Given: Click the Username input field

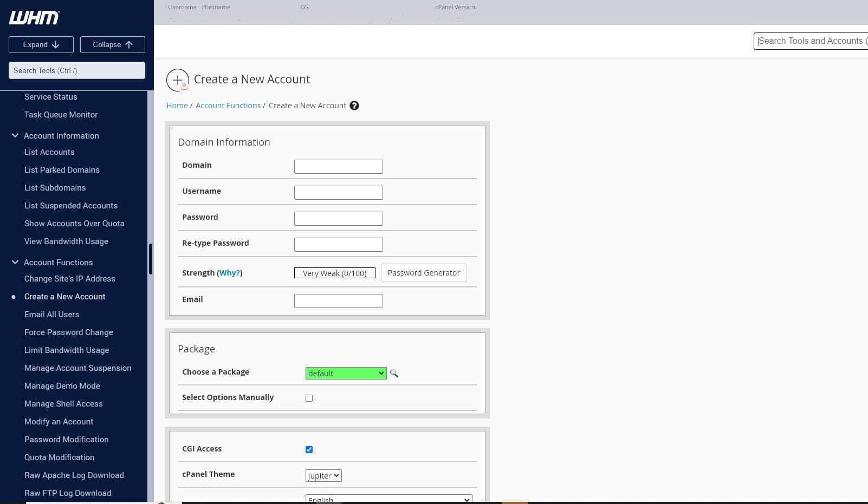Looking at the screenshot, I should pyautogui.click(x=339, y=193).
